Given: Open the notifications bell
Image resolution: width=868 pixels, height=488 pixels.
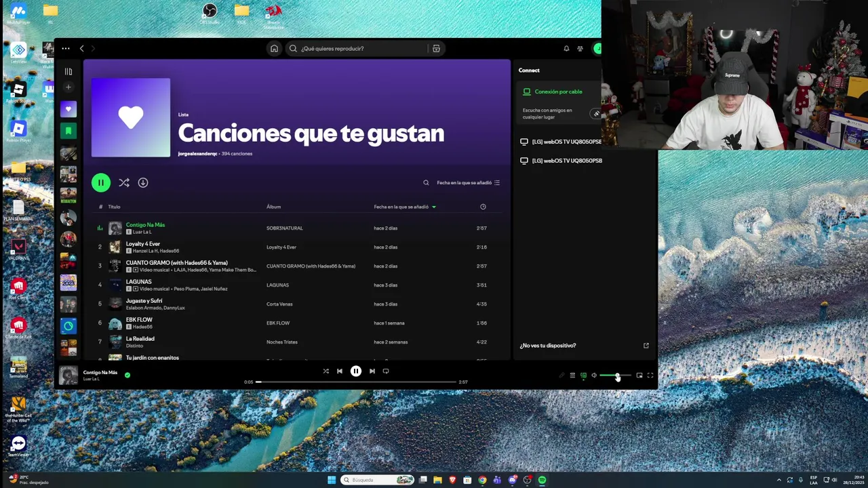Looking at the screenshot, I should [566, 48].
